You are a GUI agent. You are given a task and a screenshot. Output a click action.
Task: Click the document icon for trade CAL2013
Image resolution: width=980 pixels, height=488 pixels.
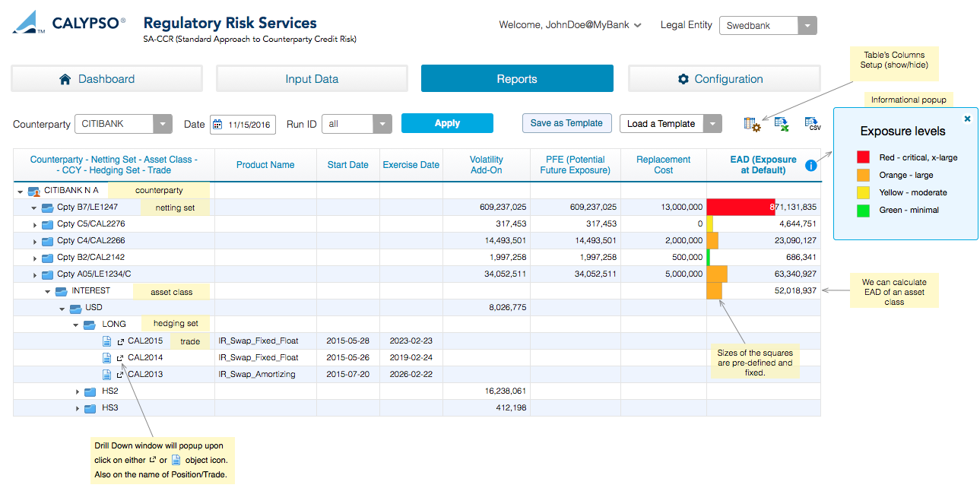click(107, 375)
